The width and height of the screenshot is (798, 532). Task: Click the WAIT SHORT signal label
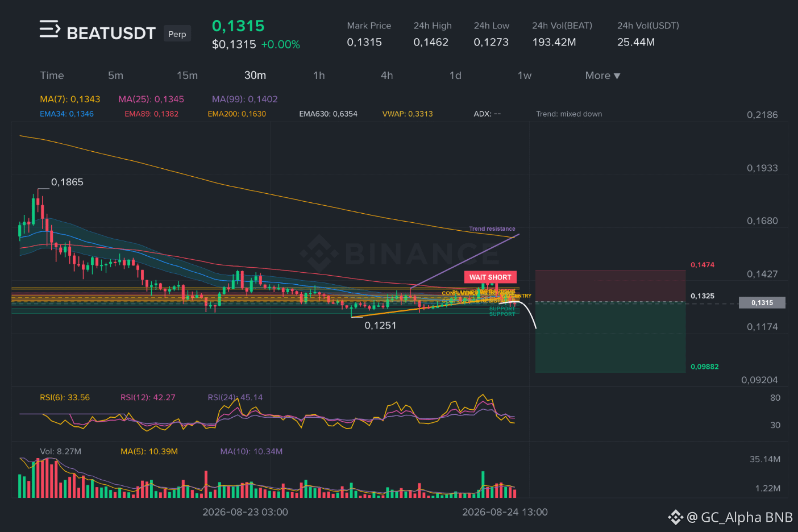point(491,277)
